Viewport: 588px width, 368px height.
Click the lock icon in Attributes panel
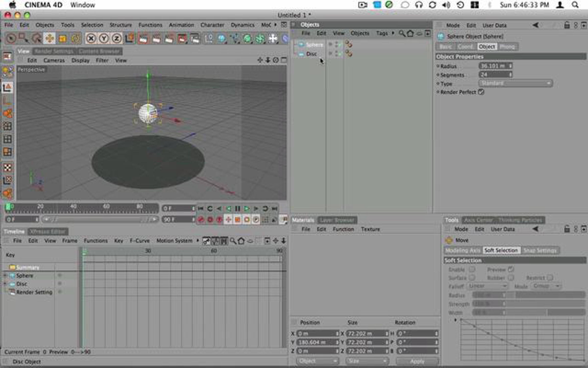[567, 25]
